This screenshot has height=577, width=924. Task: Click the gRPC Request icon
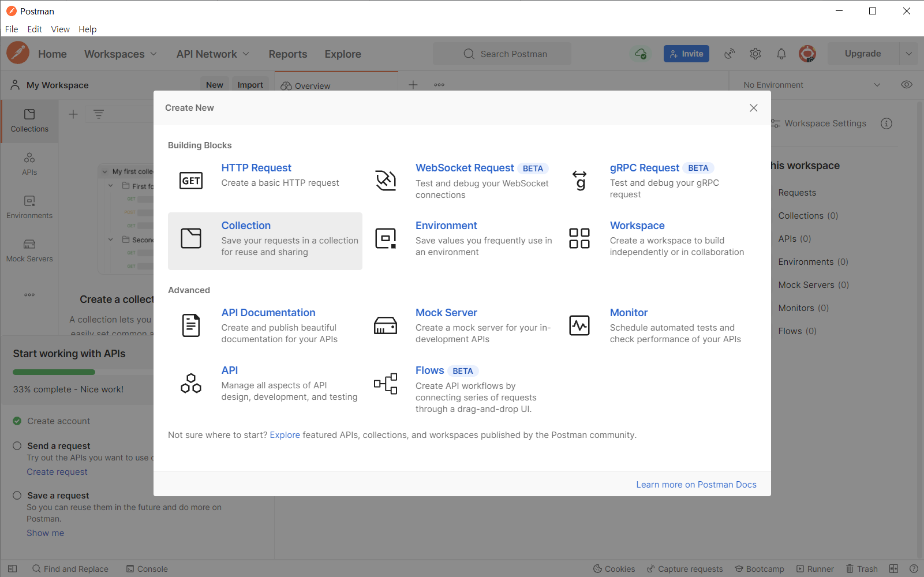[x=579, y=181]
